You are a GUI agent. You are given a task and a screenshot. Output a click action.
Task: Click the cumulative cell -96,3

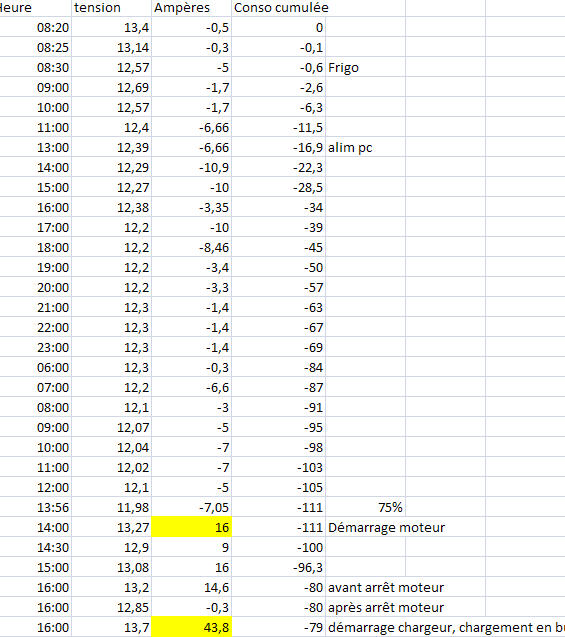tap(279, 567)
